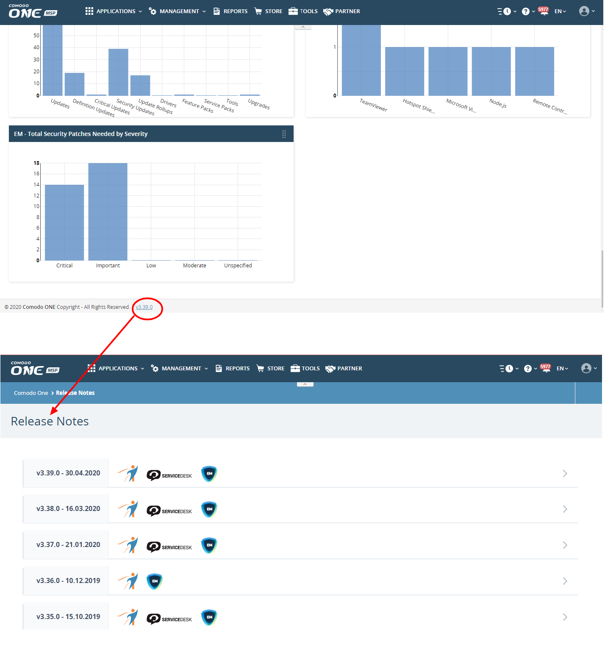Click ServiceDesk icon in v3.35.0 row
Screen dimensions: 616x672
coord(169,619)
